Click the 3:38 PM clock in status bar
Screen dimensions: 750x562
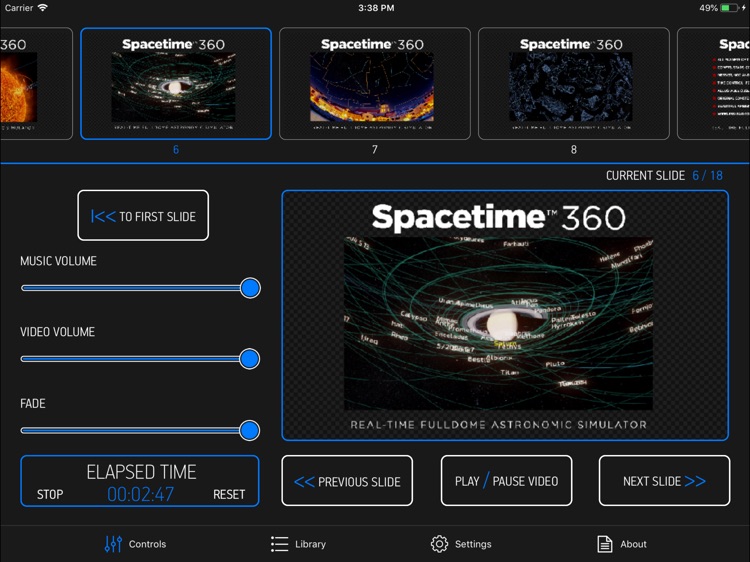pyautogui.click(x=376, y=8)
